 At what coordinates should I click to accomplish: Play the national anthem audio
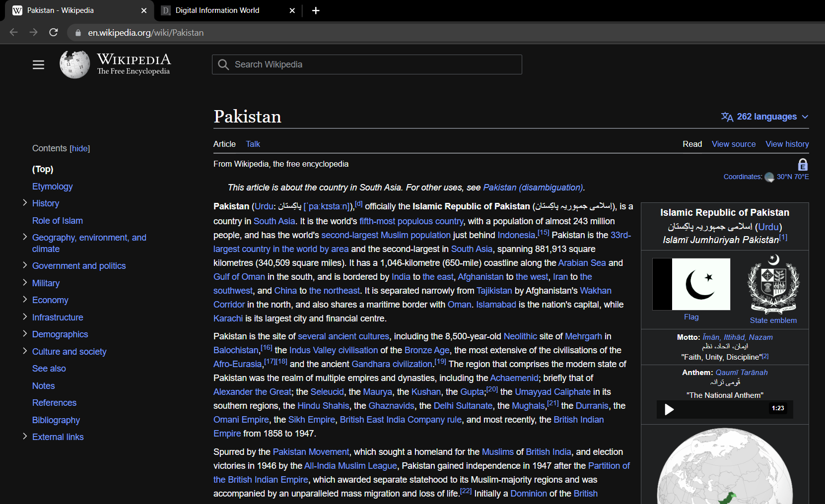pos(669,409)
